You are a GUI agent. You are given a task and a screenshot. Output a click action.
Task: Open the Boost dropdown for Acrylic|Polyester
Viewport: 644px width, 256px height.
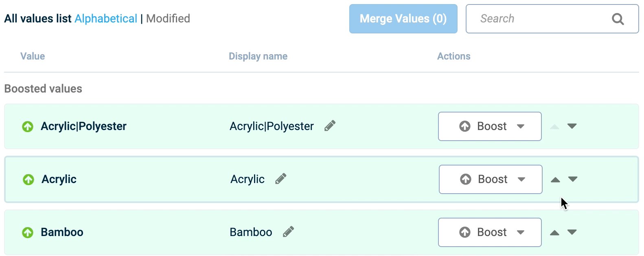pyautogui.click(x=490, y=126)
